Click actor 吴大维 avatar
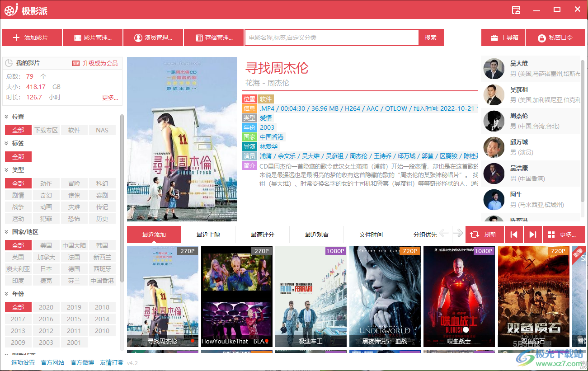588x371 pixels. pyautogui.click(x=494, y=69)
